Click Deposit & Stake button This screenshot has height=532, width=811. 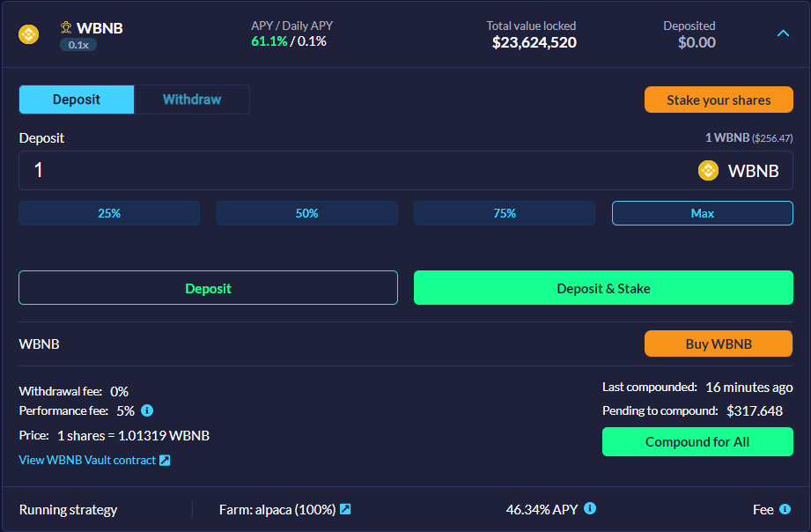click(x=603, y=288)
